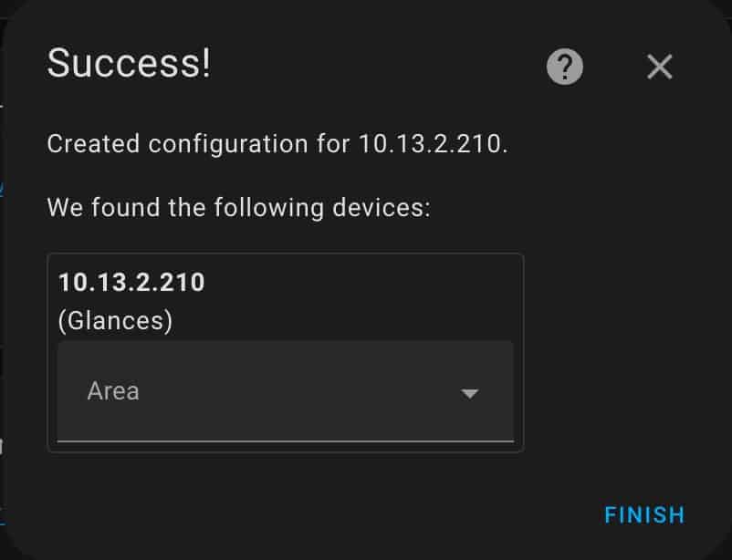Click the underline of the Area field
The image size is (732, 560).
pyautogui.click(x=286, y=441)
